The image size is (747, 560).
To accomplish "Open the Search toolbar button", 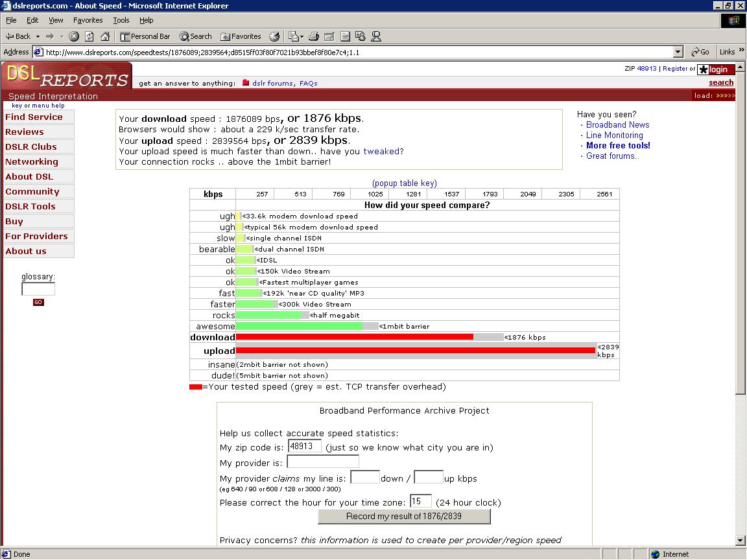I will coord(196,37).
